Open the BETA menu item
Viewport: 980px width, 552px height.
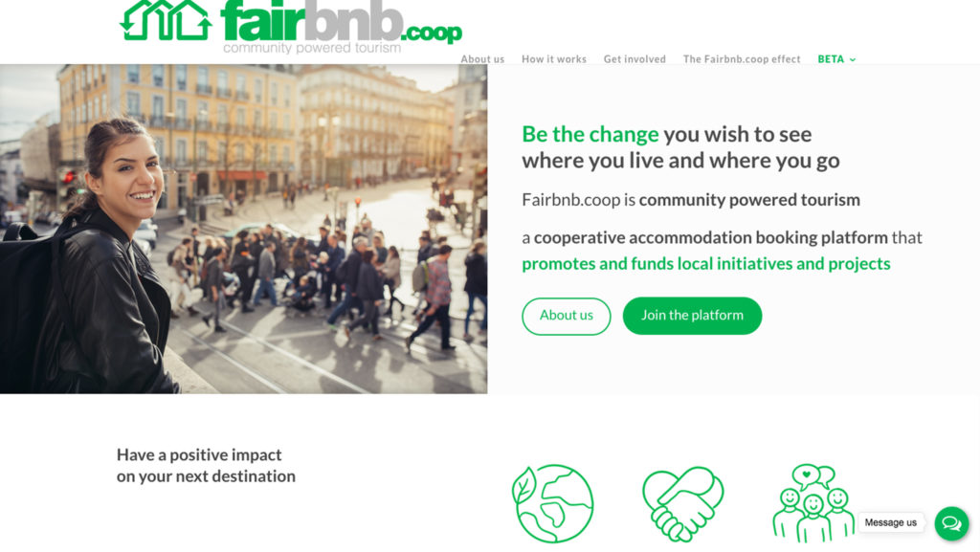(831, 59)
